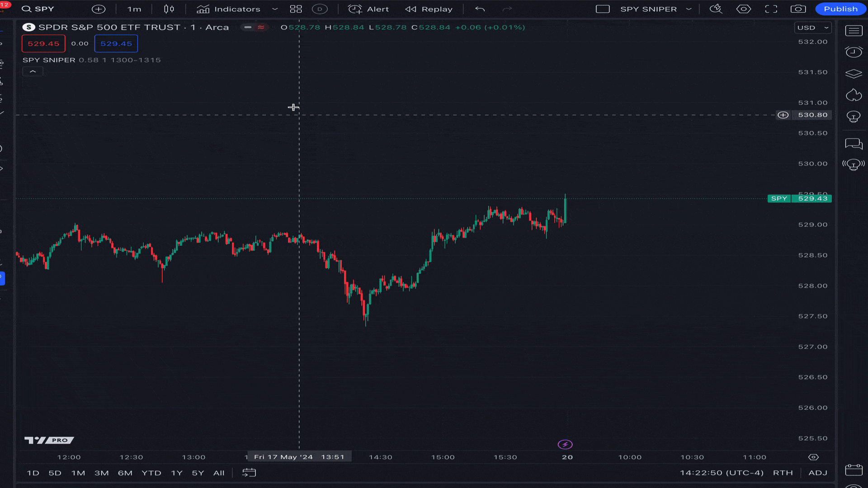Open layout setup rectangle icon
The image size is (868, 488).
point(603,9)
